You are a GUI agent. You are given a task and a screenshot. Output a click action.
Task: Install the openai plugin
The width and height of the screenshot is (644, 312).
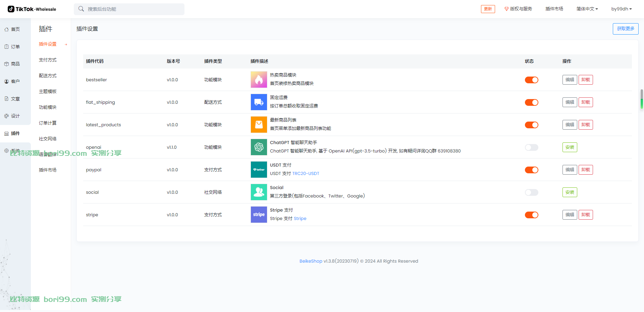[570, 147]
